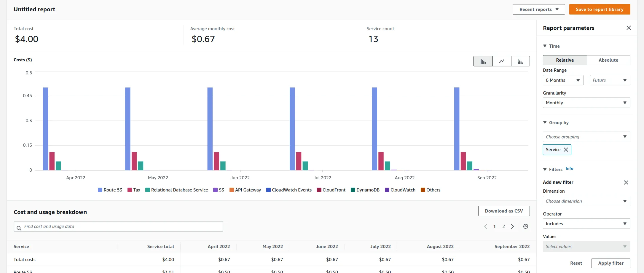Image resolution: width=644 pixels, height=273 pixels.
Task: Open the Choose grouping dropdown
Action: pyautogui.click(x=586, y=137)
